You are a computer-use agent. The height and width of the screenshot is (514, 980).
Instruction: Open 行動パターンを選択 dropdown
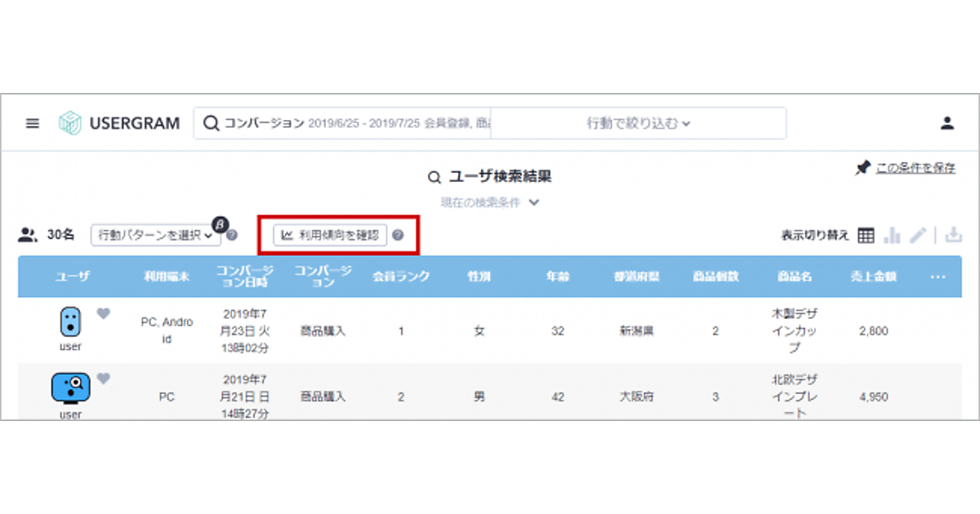[155, 235]
